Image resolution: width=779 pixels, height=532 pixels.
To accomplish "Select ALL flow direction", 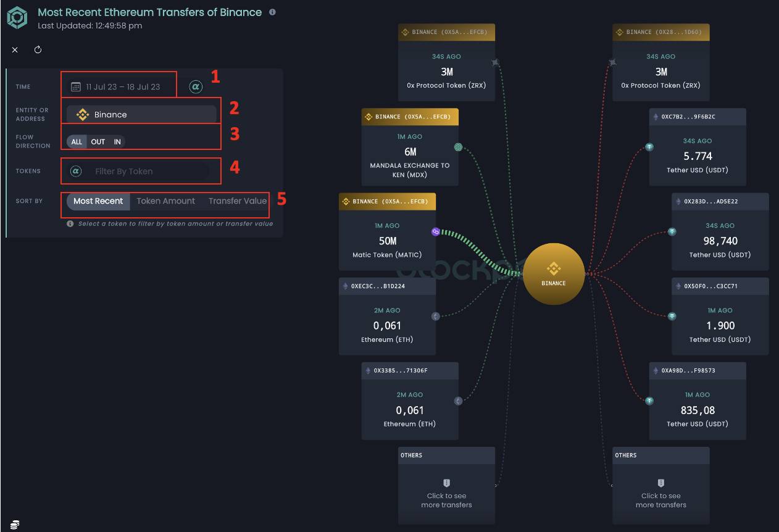I will coord(77,142).
